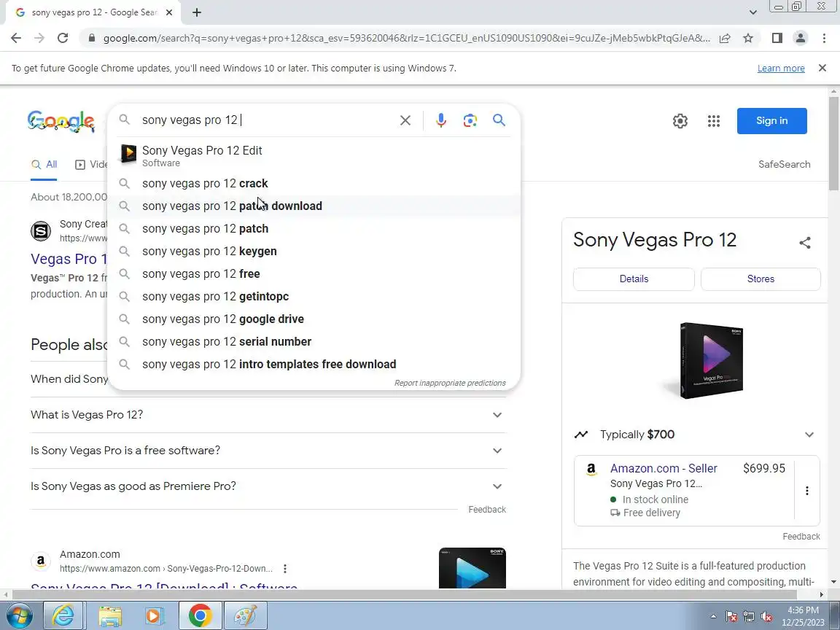Expand 'Is Sony Vegas as good as Premiere Pro?'
This screenshot has width=840, height=630.
(268, 486)
